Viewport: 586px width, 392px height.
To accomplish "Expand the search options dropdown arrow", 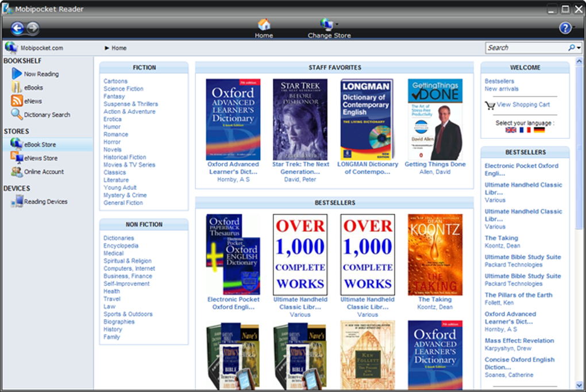I will [x=579, y=48].
